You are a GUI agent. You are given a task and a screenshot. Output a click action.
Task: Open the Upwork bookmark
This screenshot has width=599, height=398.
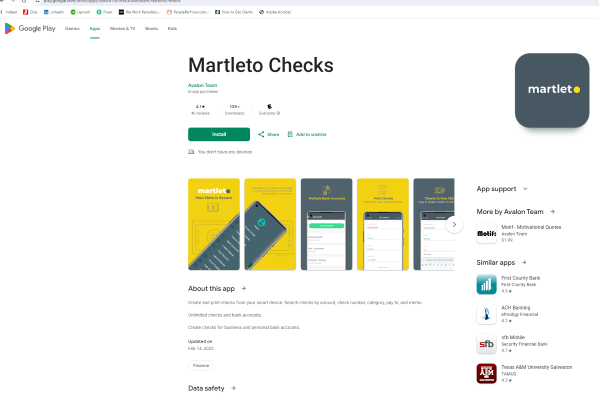pos(80,12)
